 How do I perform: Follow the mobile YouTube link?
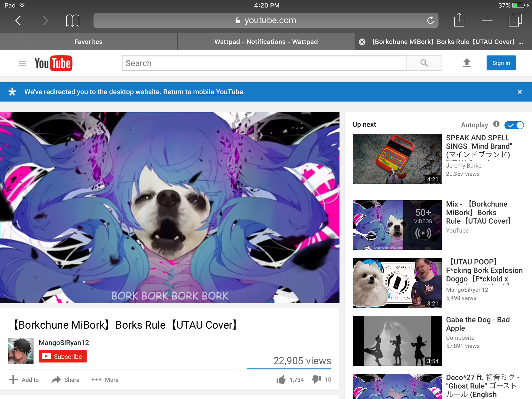pyautogui.click(x=218, y=92)
